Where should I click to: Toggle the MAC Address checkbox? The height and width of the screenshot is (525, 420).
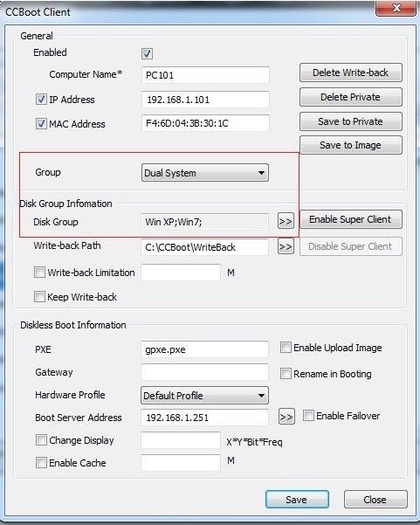click(41, 123)
